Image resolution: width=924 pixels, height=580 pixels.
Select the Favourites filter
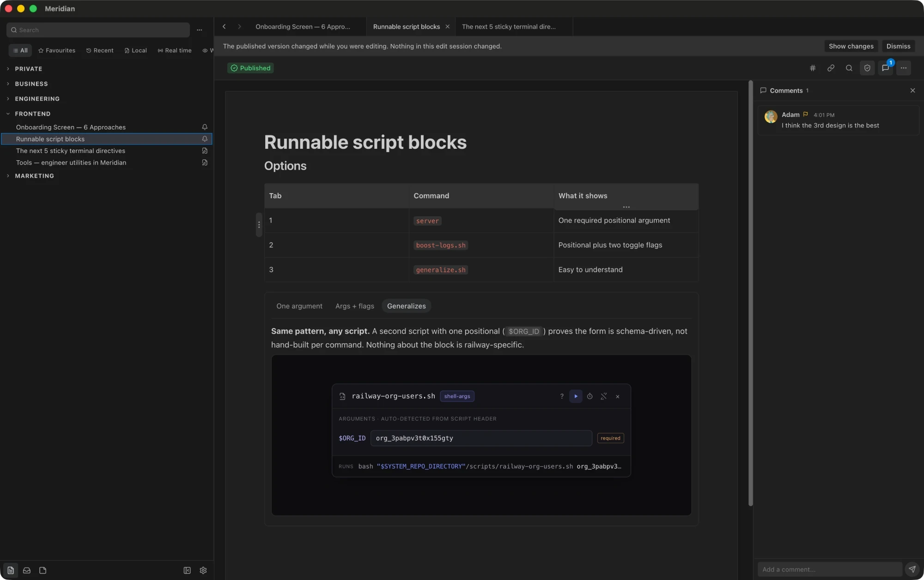point(57,50)
